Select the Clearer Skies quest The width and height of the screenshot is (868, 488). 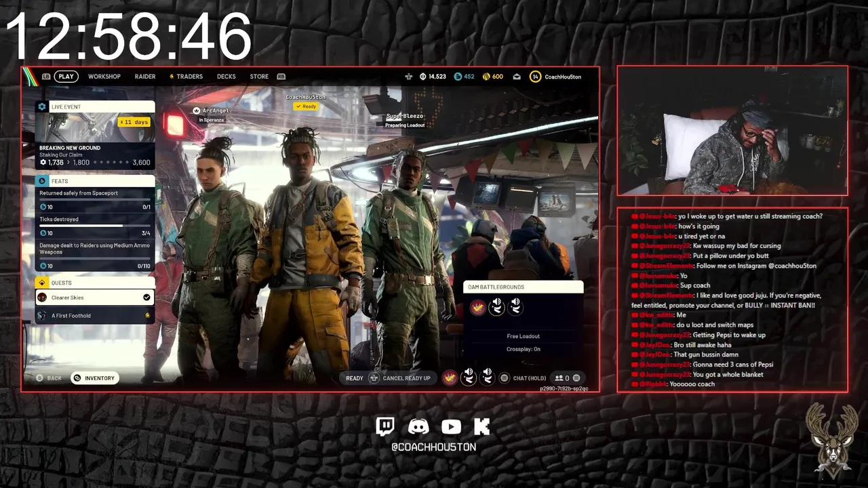coord(95,298)
